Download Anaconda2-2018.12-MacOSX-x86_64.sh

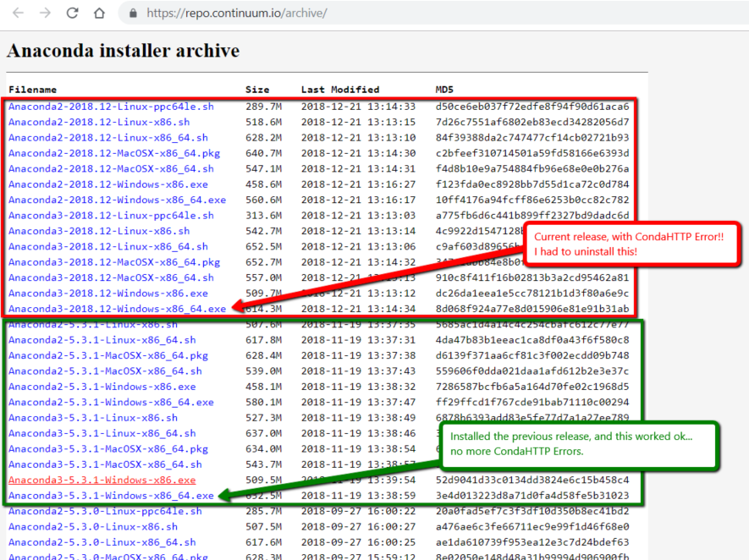click(111, 168)
